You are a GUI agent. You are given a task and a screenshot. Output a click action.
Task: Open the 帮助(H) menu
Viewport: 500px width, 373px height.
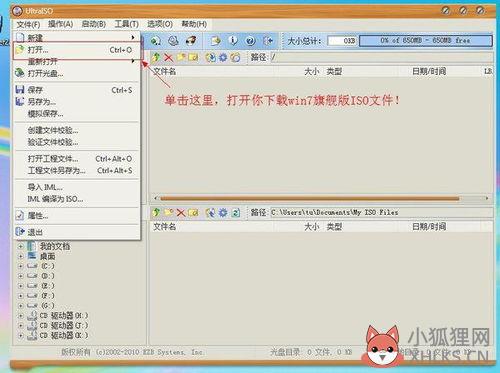click(x=194, y=24)
